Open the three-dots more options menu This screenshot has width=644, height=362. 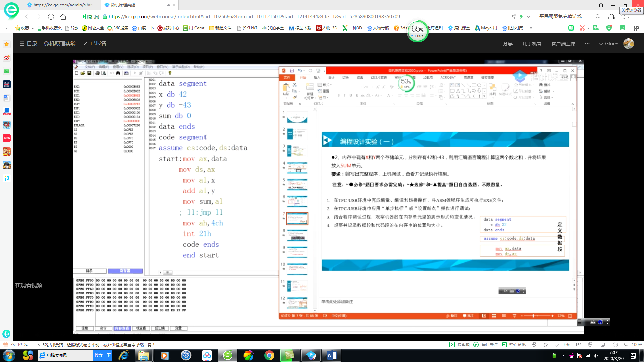click(587, 44)
